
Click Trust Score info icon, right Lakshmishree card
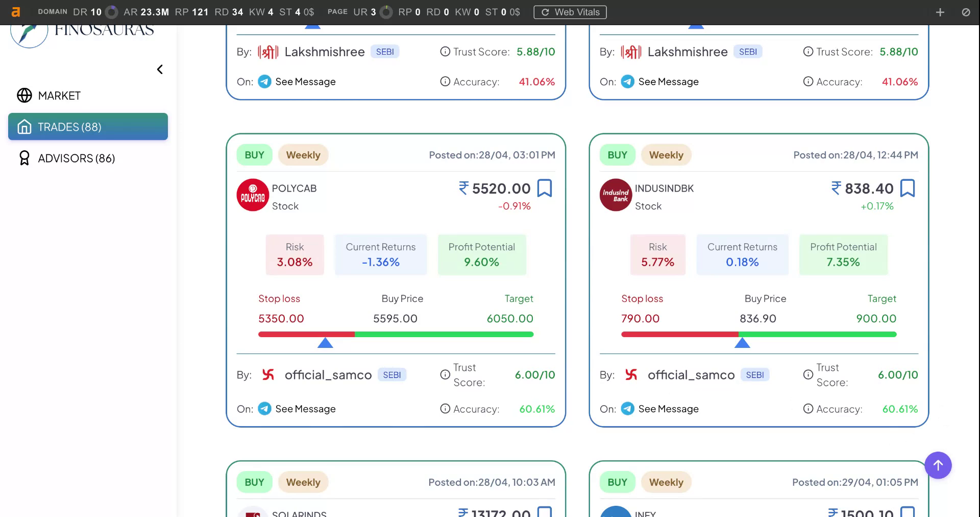pyautogui.click(x=808, y=52)
